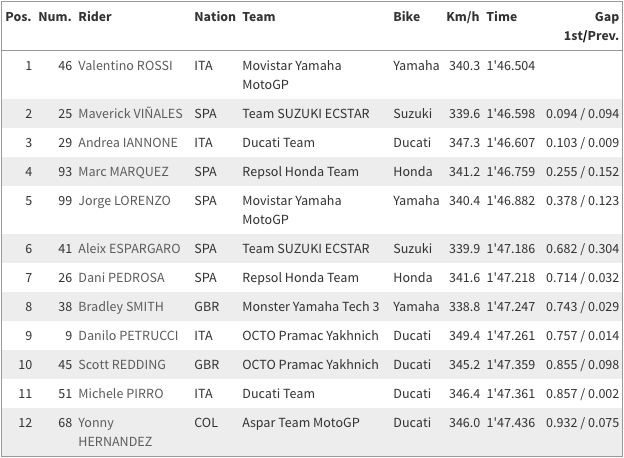The height and width of the screenshot is (458, 624).
Task: Click Monster Yamaha Tech 3 team
Action: [x=310, y=307]
